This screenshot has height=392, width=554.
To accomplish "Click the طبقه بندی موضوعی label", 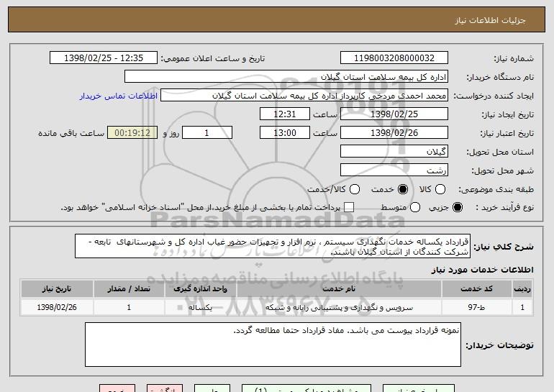I will point(496,189).
